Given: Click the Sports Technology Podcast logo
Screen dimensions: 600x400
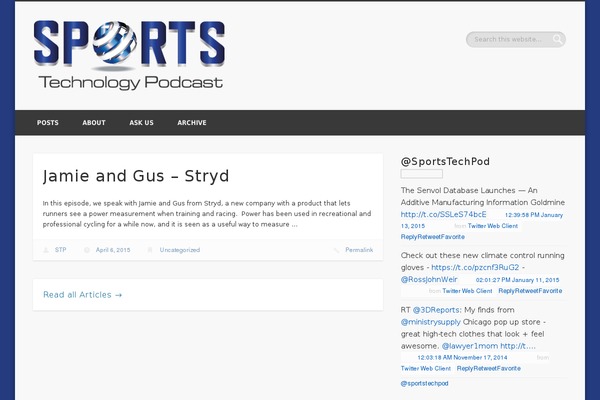Looking at the screenshot, I should click(129, 55).
